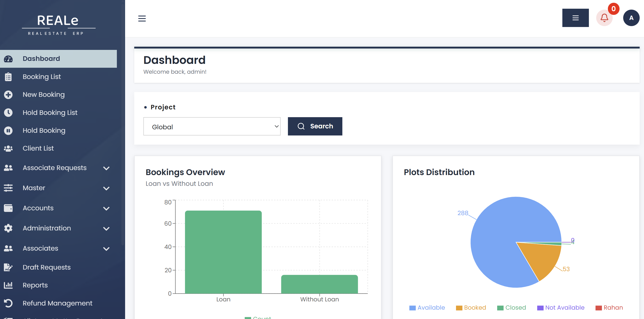Click the New Booking plus icon

8,95
